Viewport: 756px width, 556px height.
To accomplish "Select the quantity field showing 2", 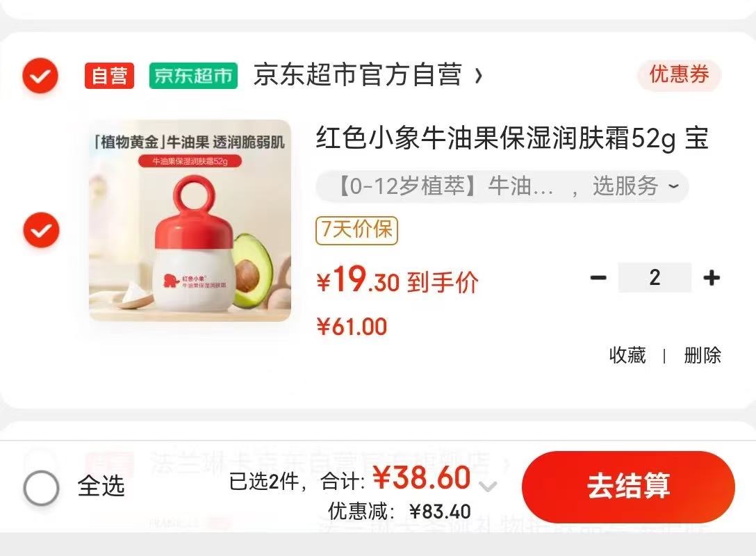I will (655, 277).
